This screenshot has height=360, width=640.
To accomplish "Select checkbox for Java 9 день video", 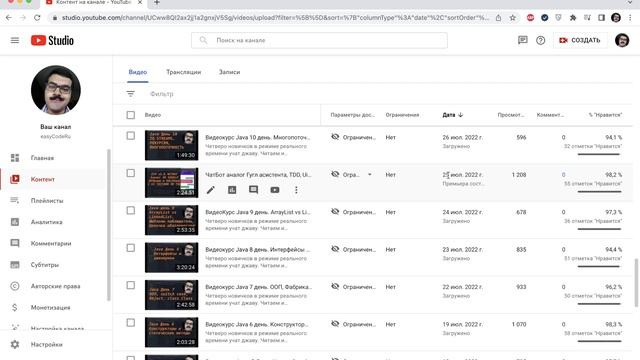I will [131, 210].
